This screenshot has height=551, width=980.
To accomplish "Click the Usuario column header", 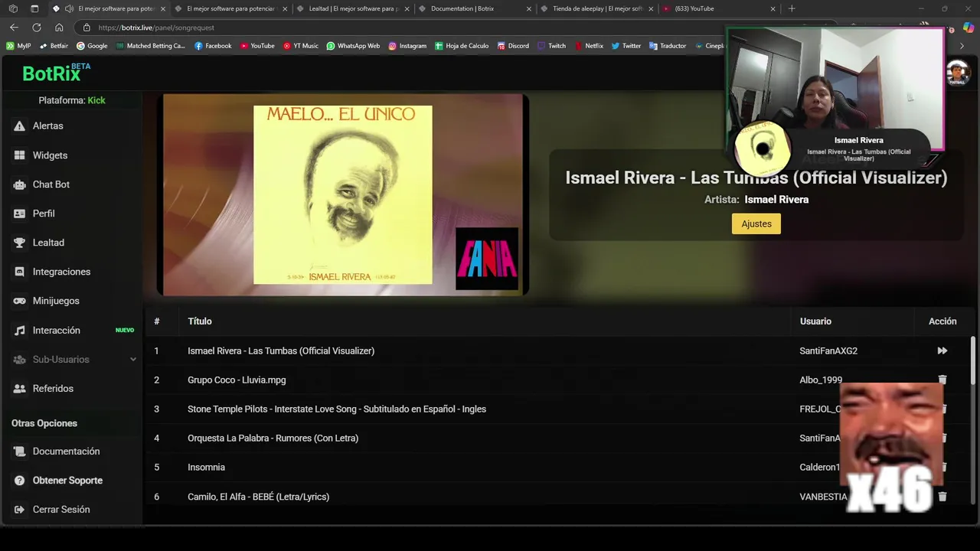I will click(x=815, y=321).
